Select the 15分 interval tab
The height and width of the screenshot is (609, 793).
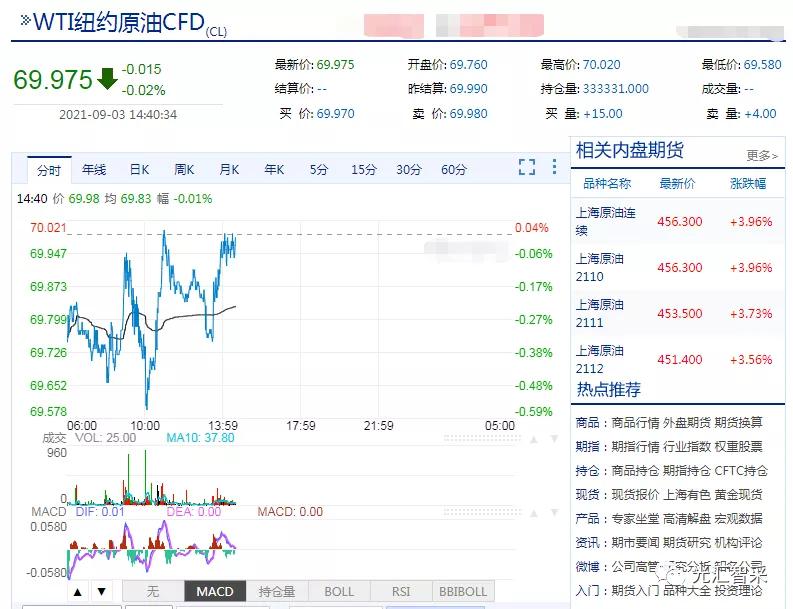364,169
